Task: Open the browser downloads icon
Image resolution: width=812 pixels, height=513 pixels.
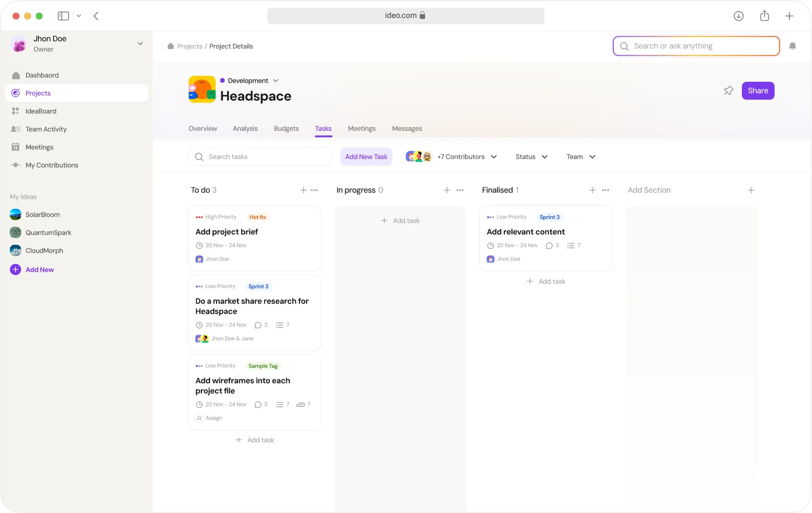Action: [738, 16]
